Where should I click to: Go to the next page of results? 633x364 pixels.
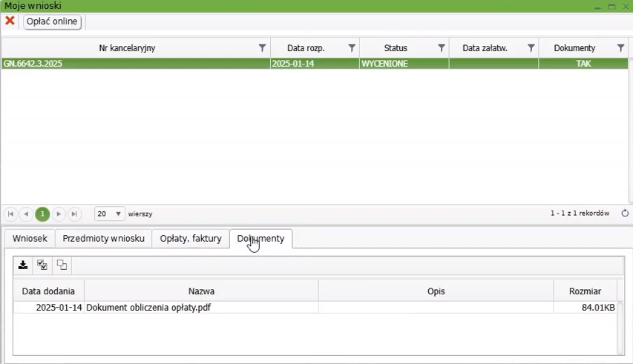(59, 214)
